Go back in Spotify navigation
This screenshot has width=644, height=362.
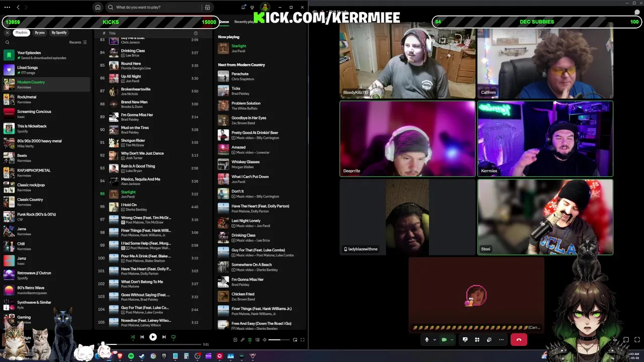click(x=18, y=7)
